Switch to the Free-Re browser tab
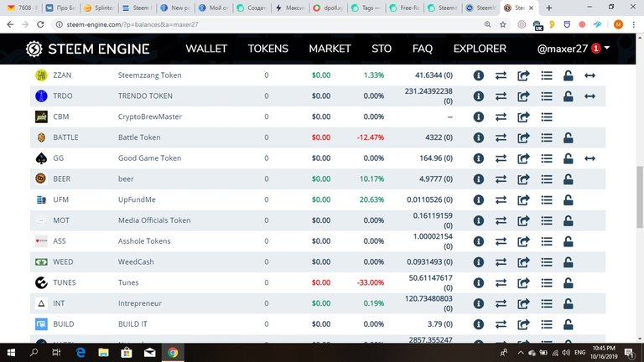Screen dimensions: 644x362 [x=404, y=8]
